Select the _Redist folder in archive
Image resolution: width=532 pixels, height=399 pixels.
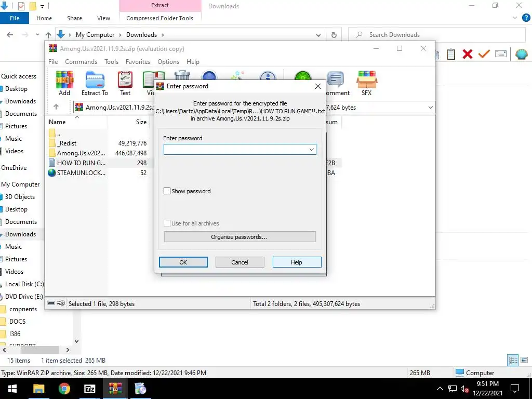point(67,143)
